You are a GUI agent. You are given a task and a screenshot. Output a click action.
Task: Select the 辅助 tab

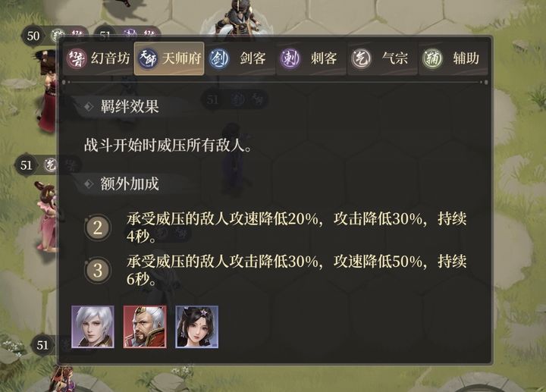453,58
